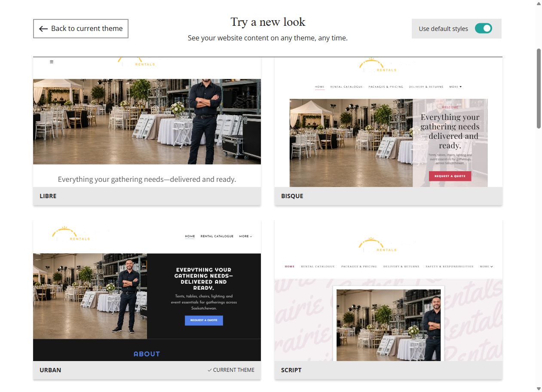Click the scrollbar up arrow

(539, 3)
